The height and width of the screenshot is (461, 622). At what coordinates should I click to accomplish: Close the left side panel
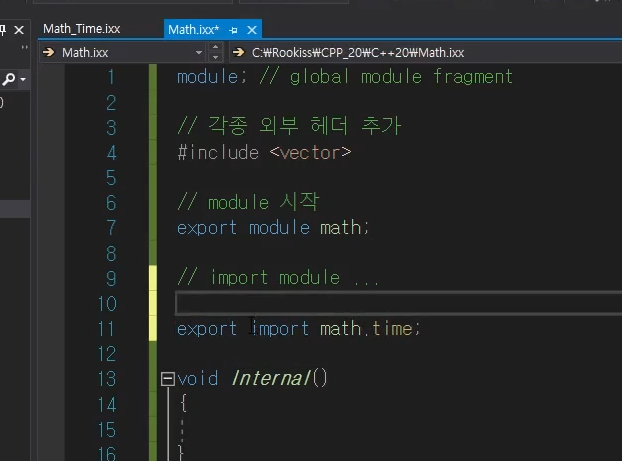click(x=19, y=30)
